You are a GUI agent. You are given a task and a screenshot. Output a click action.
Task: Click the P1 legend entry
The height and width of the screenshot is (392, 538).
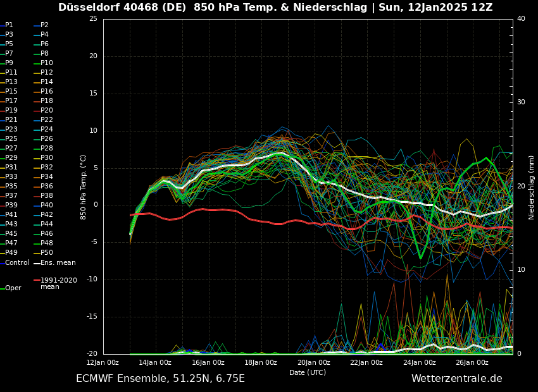click(9, 25)
